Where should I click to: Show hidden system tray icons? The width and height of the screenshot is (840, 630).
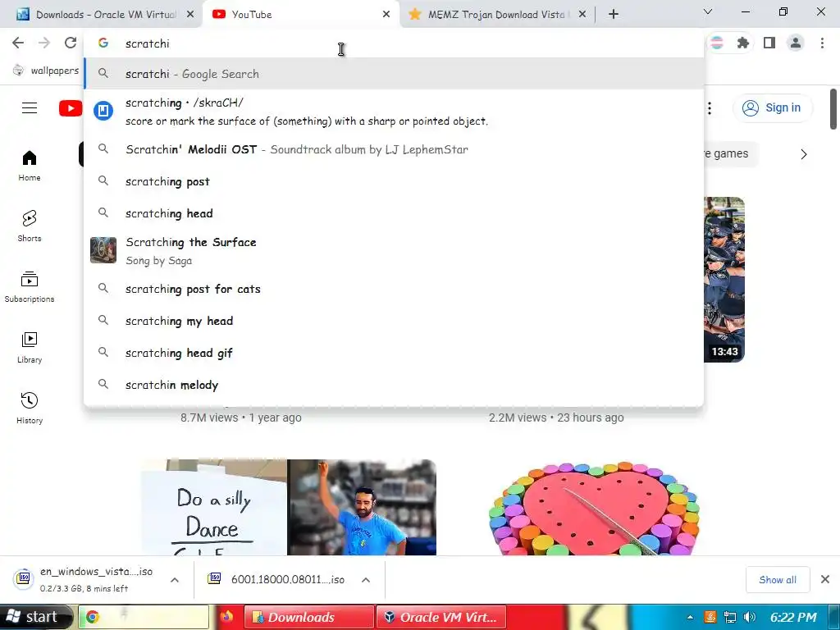690,617
